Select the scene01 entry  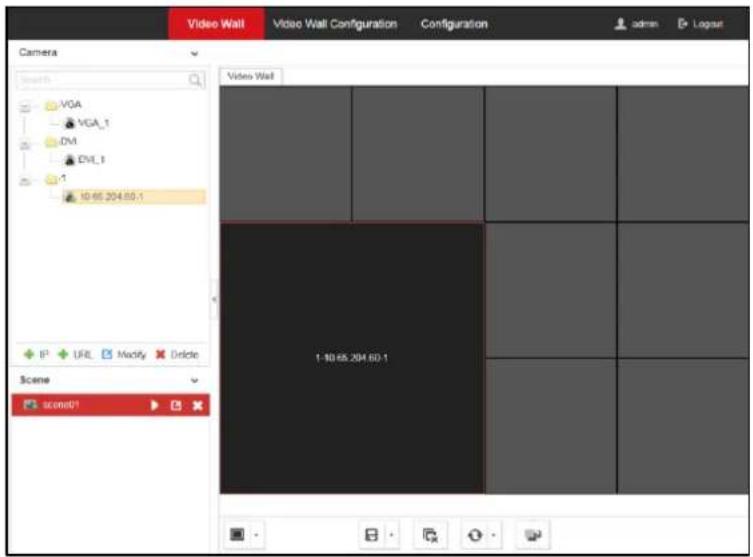111,405
